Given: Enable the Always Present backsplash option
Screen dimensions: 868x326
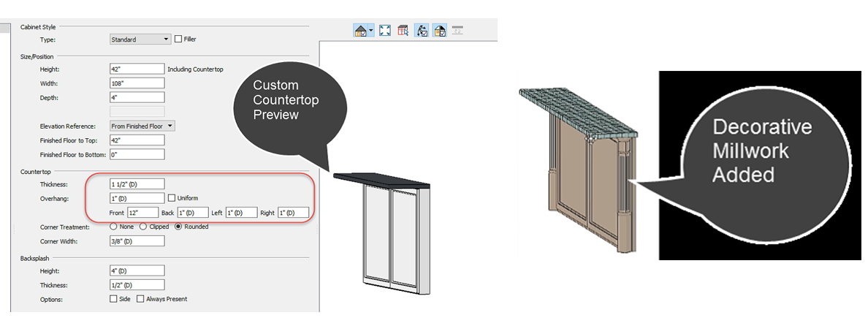Looking at the screenshot, I should pyautogui.click(x=140, y=299).
